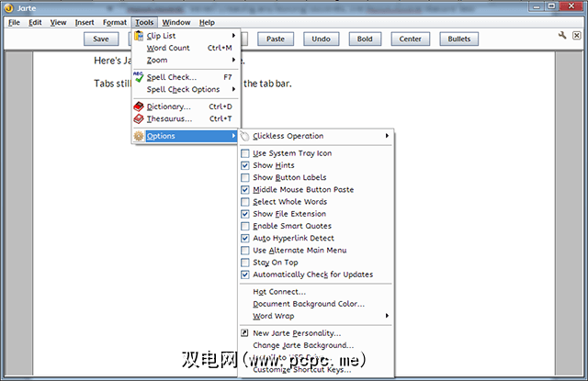Select Hot Connect... option
588x381 pixels.
pyautogui.click(x=316, y=292)
